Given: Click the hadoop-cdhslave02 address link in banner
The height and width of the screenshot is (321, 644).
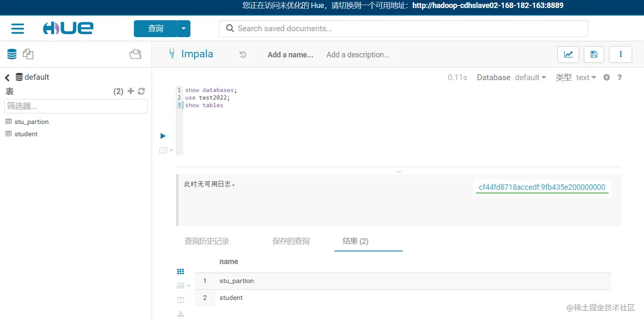Looking at the screenshot, I should [x=488, y=6].
